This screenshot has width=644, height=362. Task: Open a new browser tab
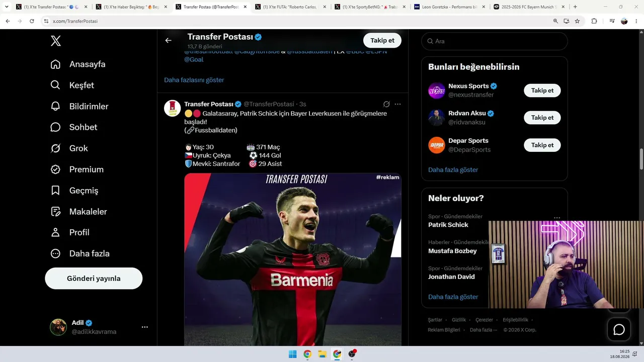(x=575, y=7)
